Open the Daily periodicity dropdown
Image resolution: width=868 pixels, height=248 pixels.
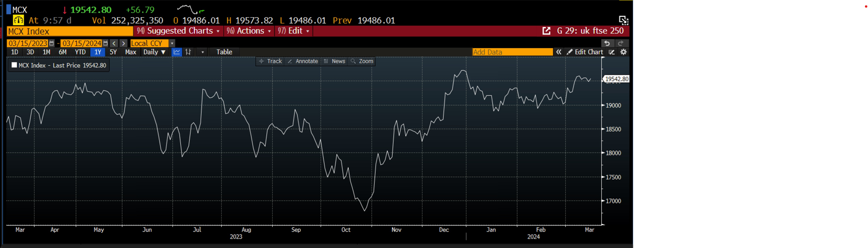point(155,52)
